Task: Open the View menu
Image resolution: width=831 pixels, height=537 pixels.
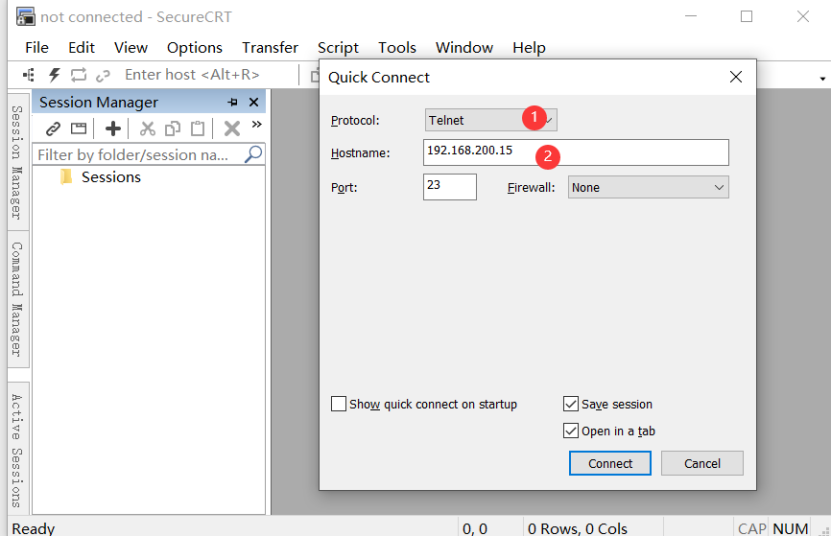Action: tap(131, 48)
